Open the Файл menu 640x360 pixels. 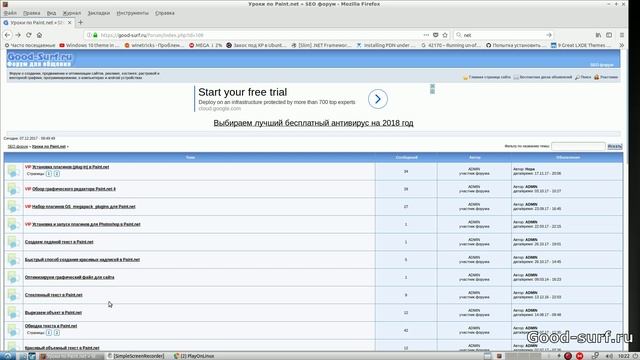click(x=10, y=13)
